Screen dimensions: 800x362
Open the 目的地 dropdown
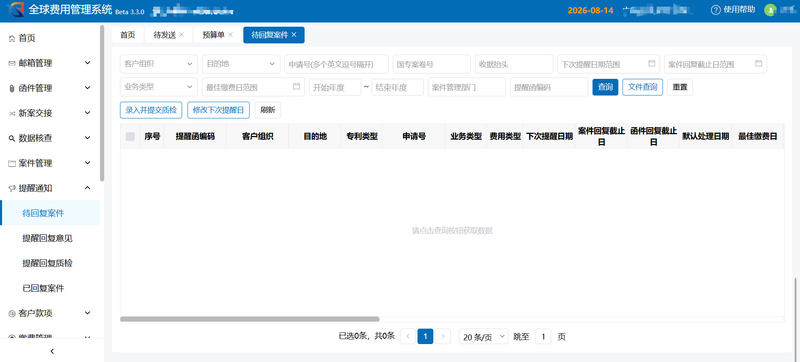(241, 64)
